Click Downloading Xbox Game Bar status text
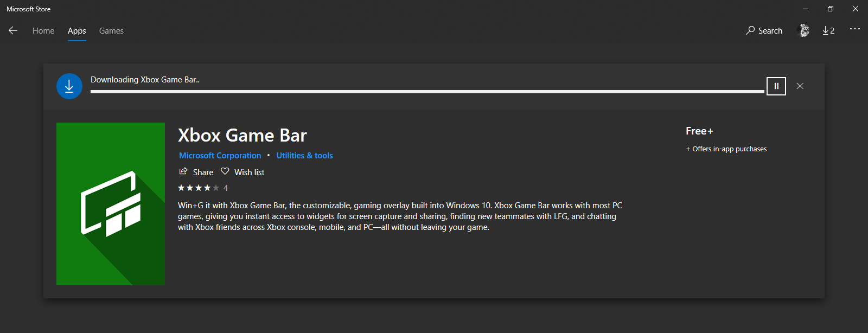 (145, 80)
